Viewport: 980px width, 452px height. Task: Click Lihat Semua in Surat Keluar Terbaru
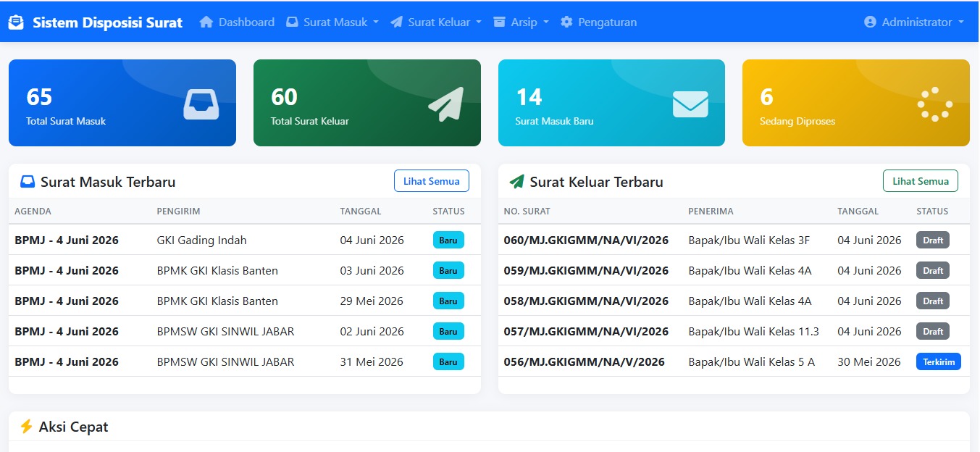click(921, 181)
